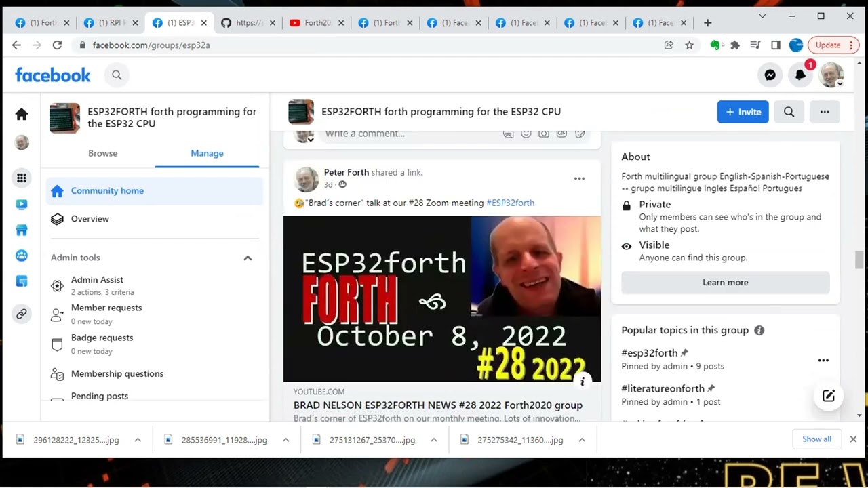The height and width of the screenshot is (488, 868).
Task: Open the media controls icon in Chrome
Action: (x=755, y=45)
